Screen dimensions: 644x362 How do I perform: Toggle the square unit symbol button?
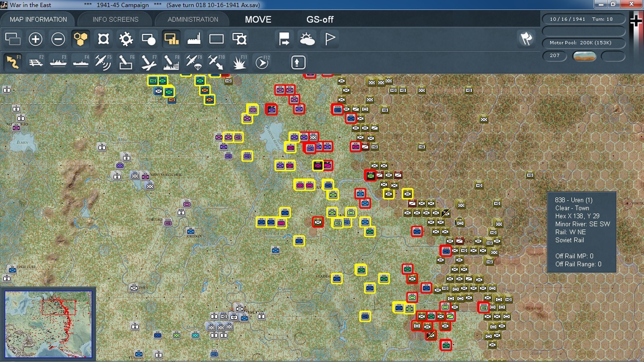point(103,39)
